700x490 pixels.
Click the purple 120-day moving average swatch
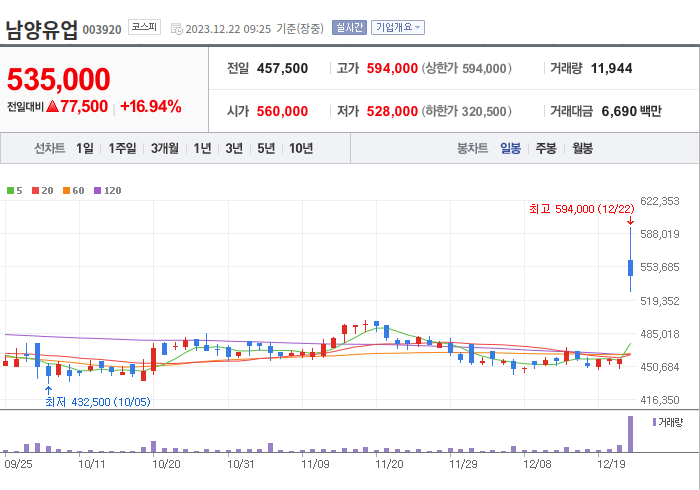pos(97,191)
